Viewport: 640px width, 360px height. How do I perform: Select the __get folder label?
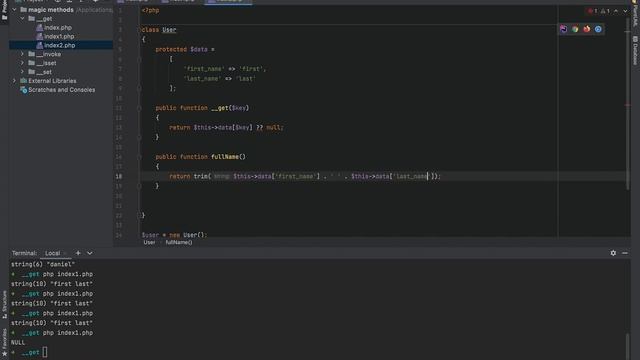point(44,18)
